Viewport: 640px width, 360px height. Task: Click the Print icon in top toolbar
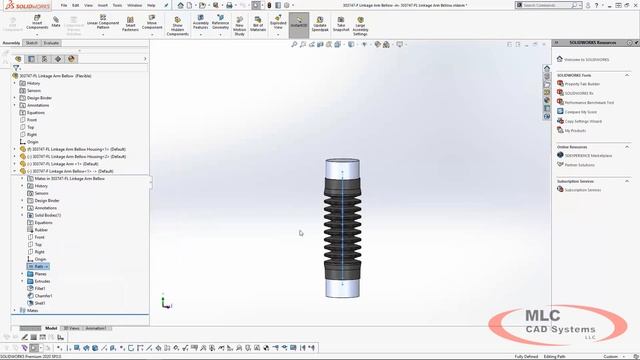(x=229, y=5)
